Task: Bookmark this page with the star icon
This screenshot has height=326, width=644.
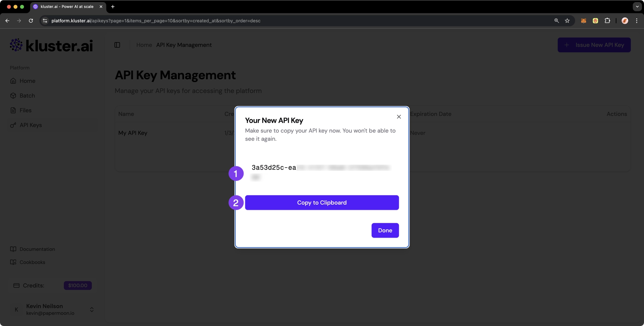Action: coord(567,21)
